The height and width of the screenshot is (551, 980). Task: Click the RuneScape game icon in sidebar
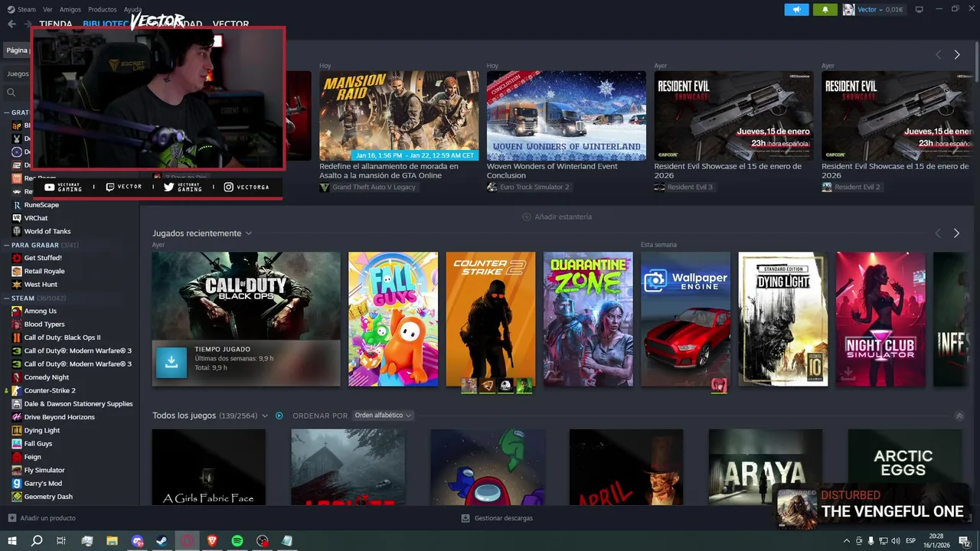(17, 205)
